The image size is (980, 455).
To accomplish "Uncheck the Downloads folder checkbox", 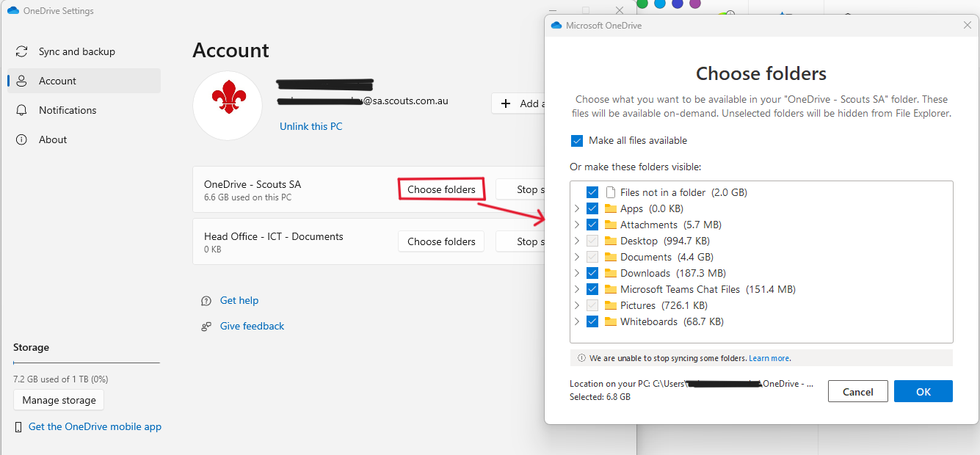I will click(x=592, y=273).
